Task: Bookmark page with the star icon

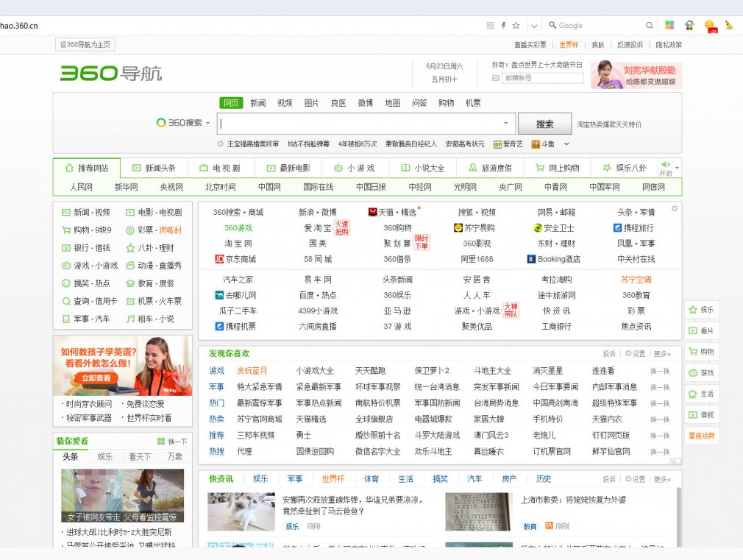Action: point(516,26)
